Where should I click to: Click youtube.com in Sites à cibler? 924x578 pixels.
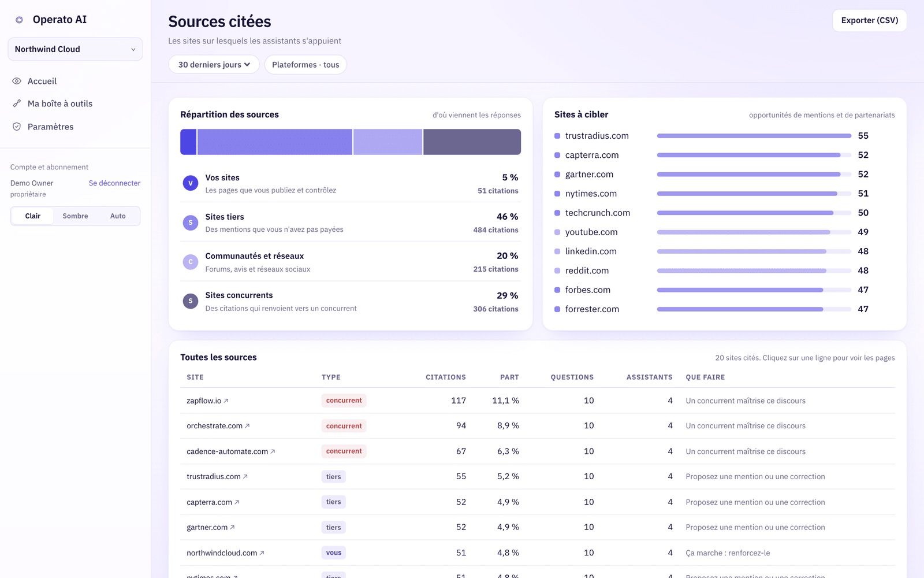coord(591,232)
